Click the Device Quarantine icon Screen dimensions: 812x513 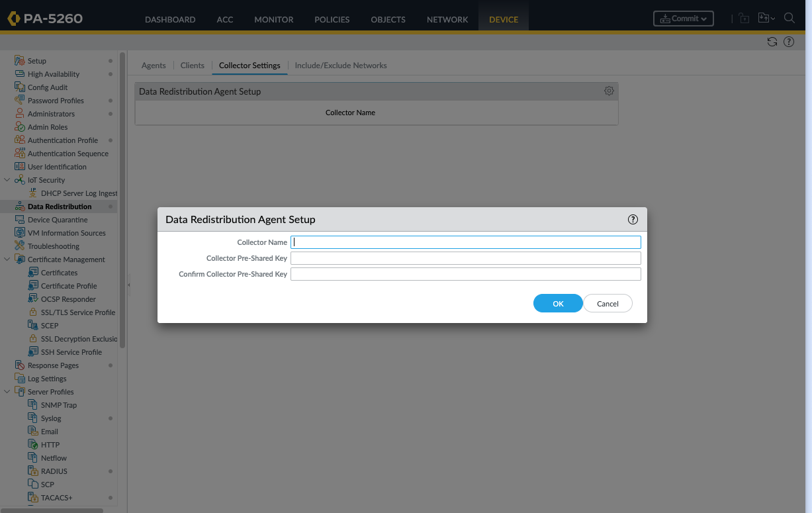[x=20, y=220]
